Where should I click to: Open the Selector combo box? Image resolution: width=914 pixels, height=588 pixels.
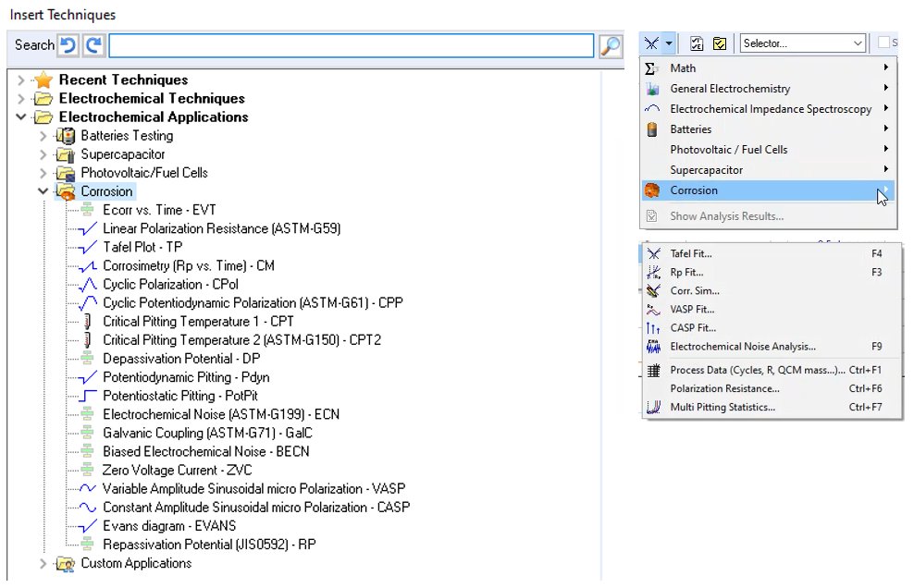[802, 43]
